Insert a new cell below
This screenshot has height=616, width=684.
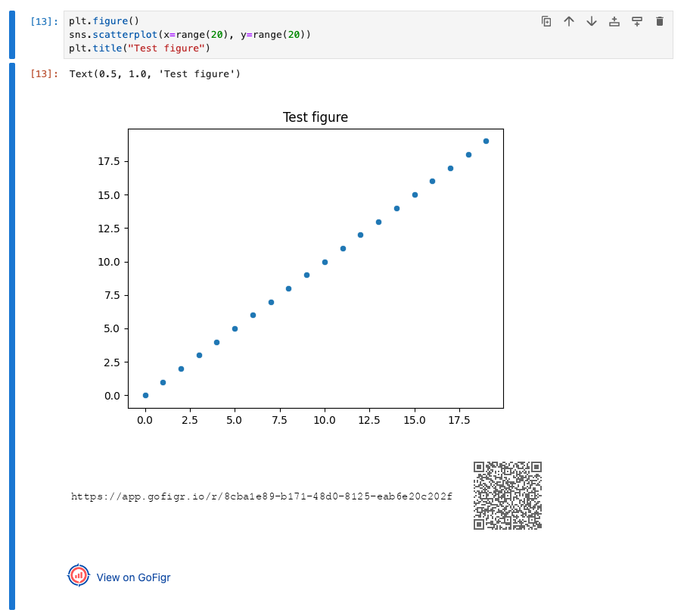click(x=636, y=21)
